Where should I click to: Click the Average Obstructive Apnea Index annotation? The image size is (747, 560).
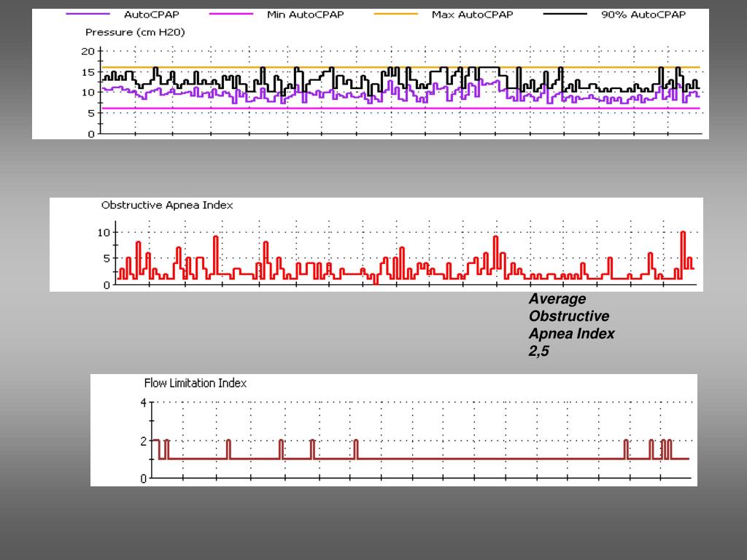pos(571,324)
